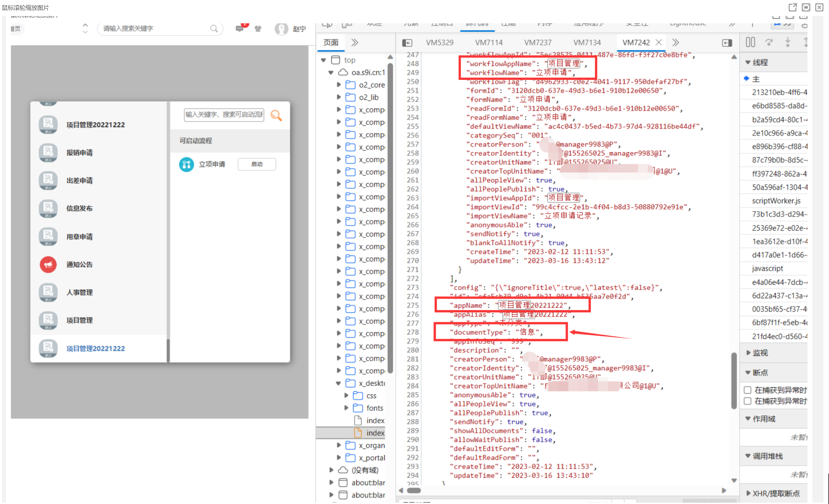Click the red 通知公告 megaphone icon

point(48,265)
